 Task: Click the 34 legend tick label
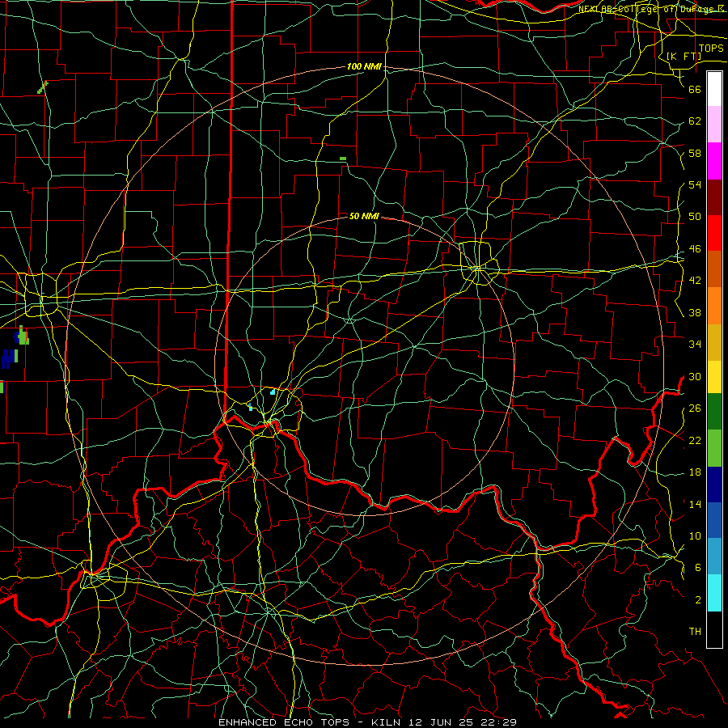point(695,345)
